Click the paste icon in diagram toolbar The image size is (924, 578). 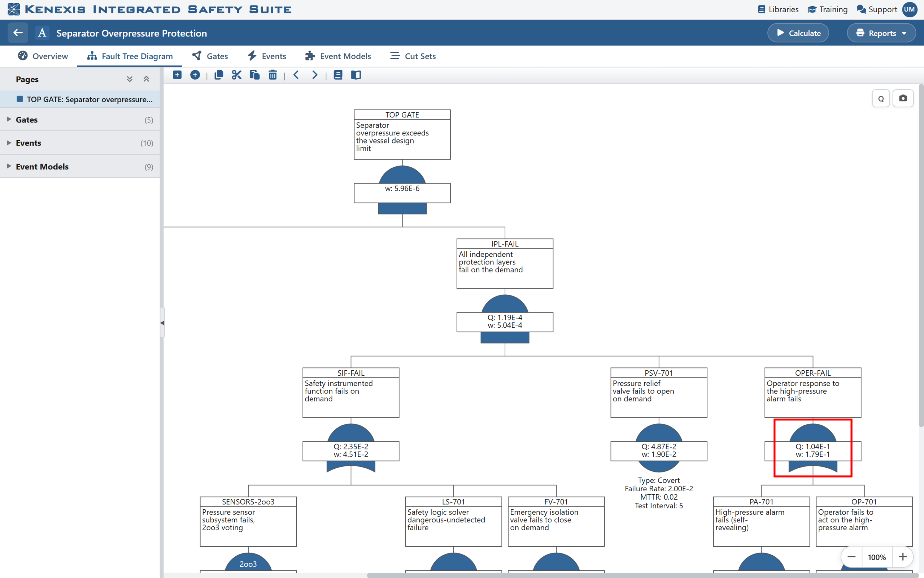tap(255, 75)
